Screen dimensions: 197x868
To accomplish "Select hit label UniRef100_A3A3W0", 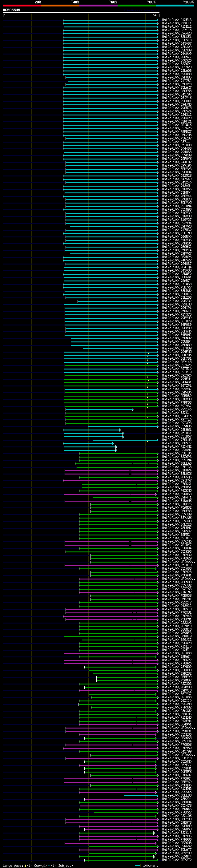I will [177, 711].
